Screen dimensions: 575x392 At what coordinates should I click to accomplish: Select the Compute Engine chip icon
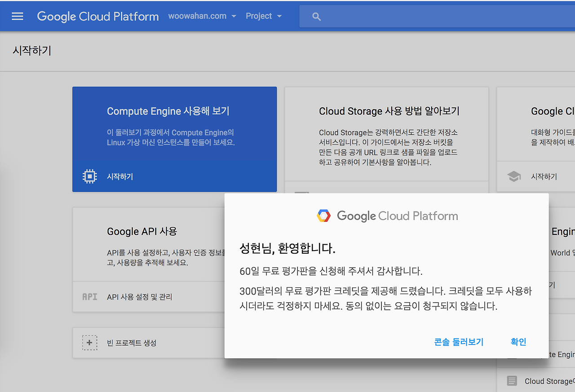(x=89, y=176)
